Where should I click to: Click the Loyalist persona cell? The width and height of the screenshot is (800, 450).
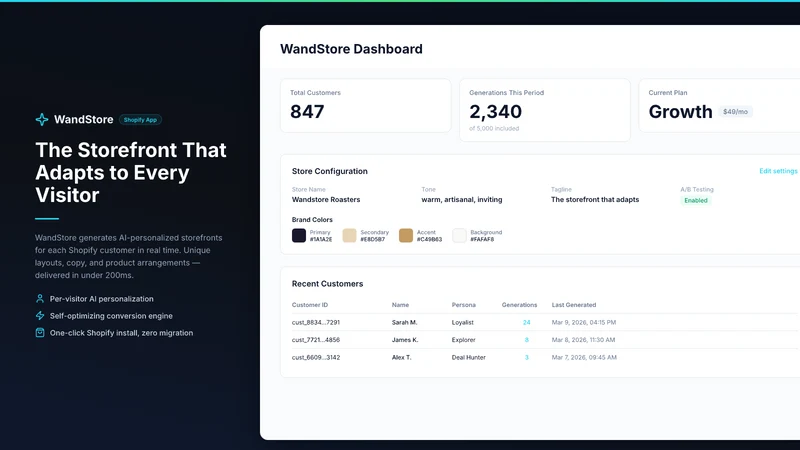(463, 322)
